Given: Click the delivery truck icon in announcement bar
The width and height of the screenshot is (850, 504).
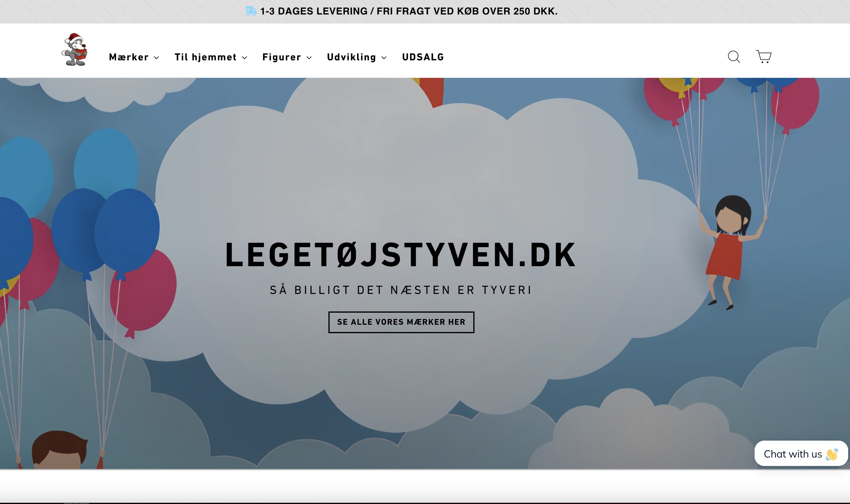Looking at the screenshot, I should (251, 11).
